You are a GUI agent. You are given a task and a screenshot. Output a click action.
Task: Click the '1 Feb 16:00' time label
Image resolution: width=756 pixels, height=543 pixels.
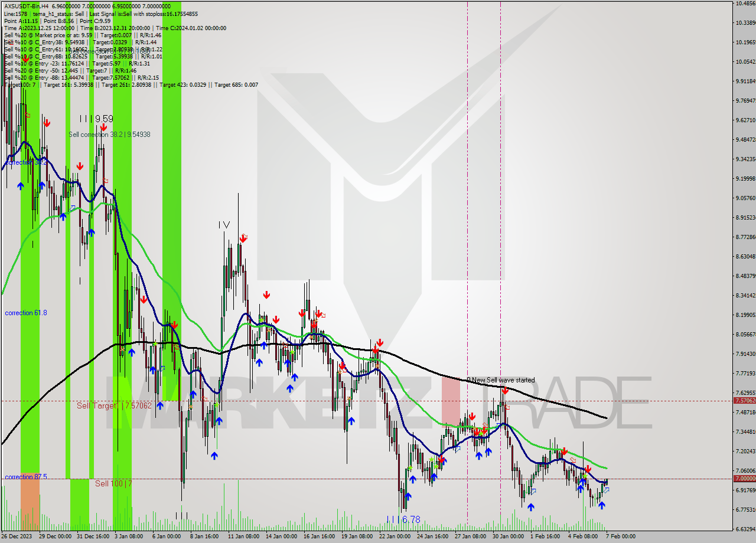point(546,537)
